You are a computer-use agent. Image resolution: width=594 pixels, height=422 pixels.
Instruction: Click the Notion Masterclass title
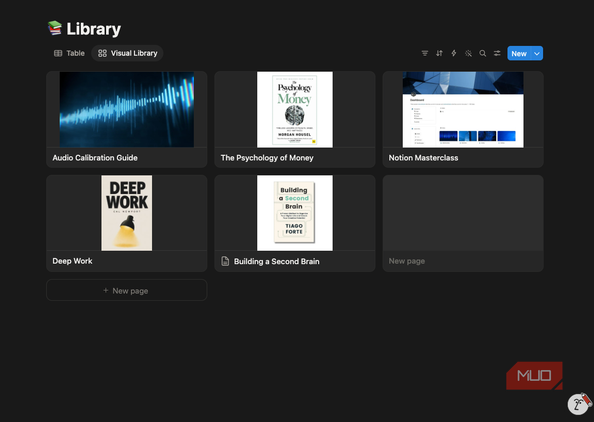coord(424,158)
